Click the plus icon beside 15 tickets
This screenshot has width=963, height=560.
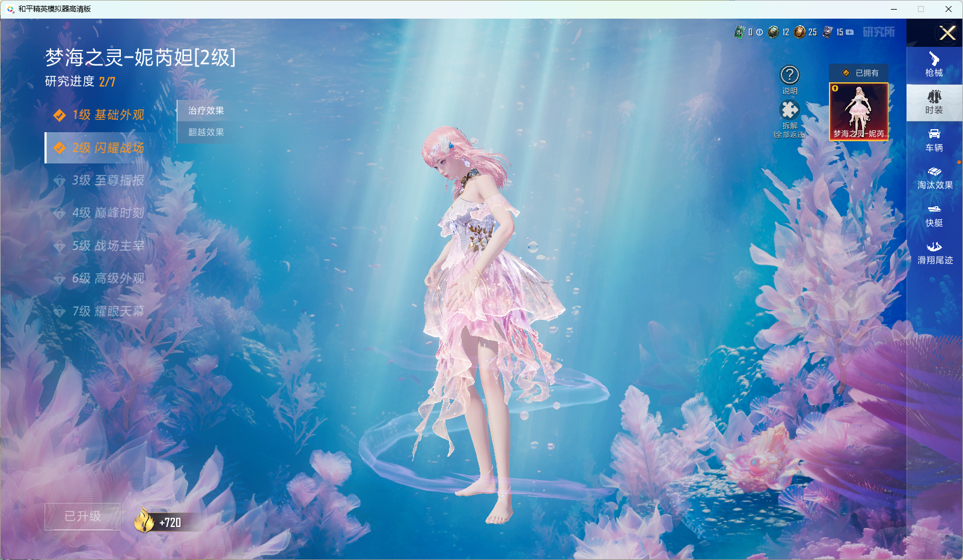click(x=849, y=32)
